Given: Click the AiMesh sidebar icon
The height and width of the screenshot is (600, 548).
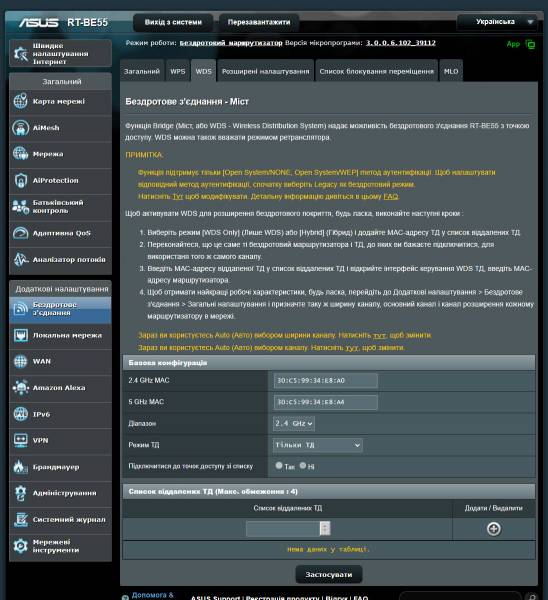Looking at the screenshot, I should [x=20, y=128].
